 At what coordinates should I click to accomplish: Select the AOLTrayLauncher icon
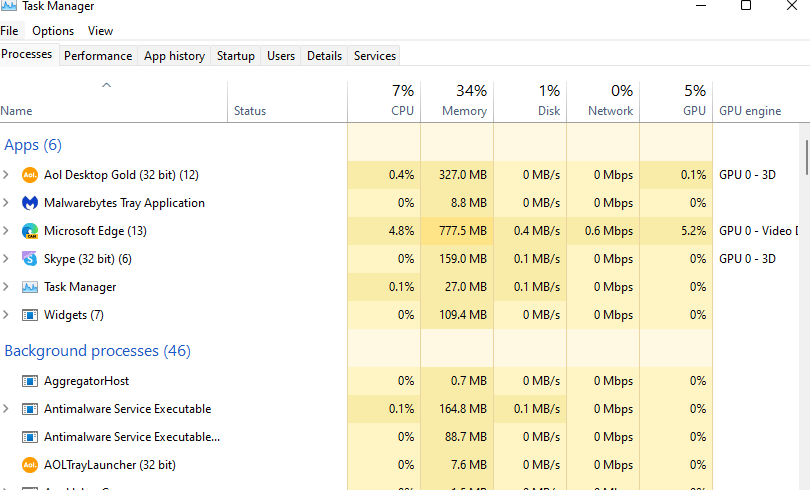pyautogui.click(x=30, y=465)
